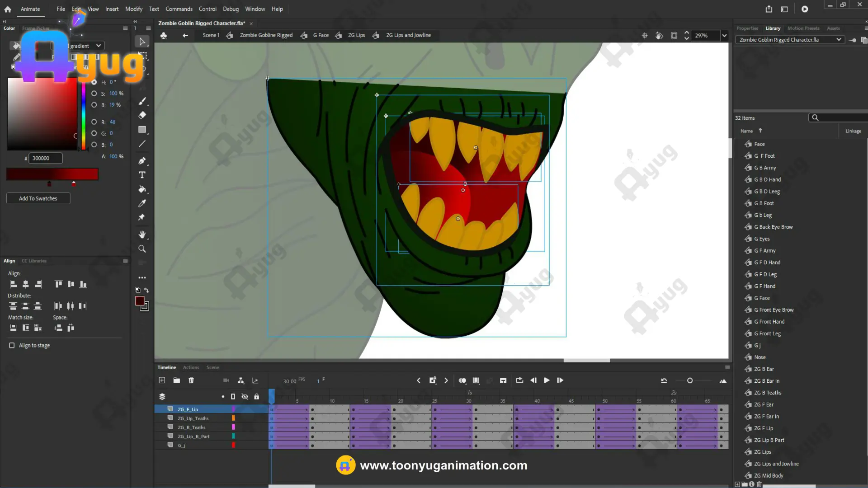Expand the stage zoom 297% dropdown

click(725, 36)
